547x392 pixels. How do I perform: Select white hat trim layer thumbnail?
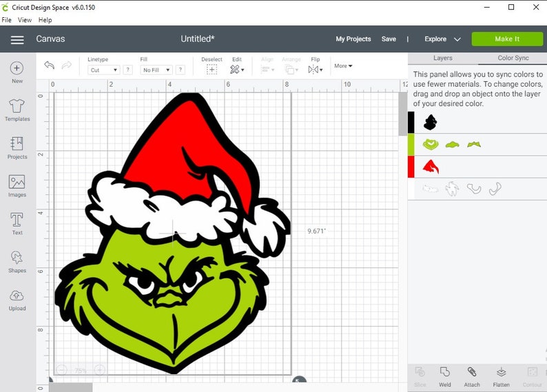(x=430, y=189)
